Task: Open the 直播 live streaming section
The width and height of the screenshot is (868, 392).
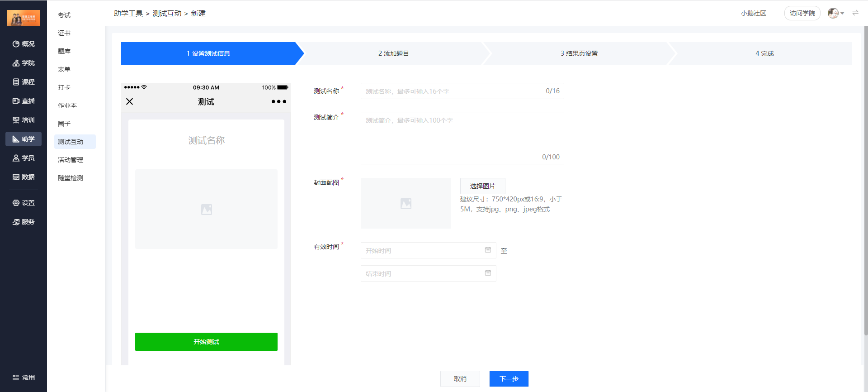Action: pyautogui.click(x=24, y=101)
